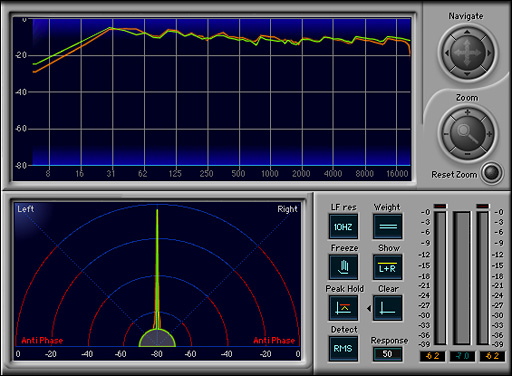This screenshot has height=376, width=512.
Task: Toggle the Freeze hand button
Action: tap(343, 267)
